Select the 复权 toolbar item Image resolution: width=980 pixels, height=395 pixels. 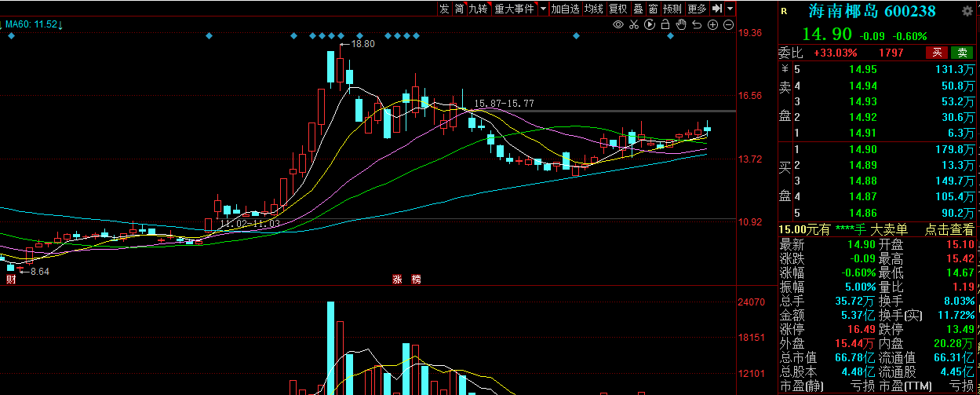618,9
